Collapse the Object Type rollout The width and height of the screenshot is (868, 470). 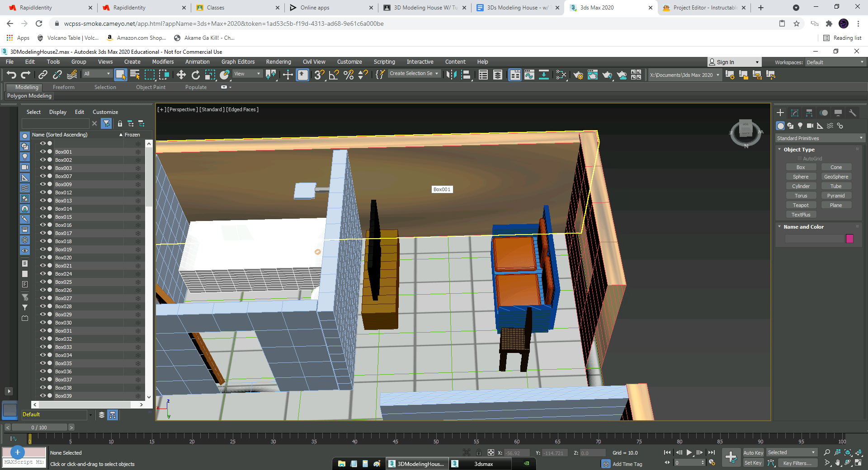[x=778, y=149]
